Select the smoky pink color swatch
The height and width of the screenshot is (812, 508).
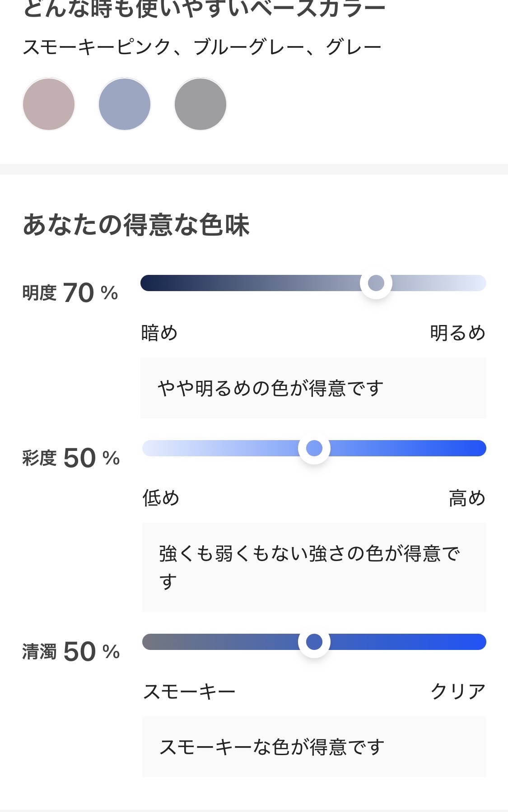[49, 104]
